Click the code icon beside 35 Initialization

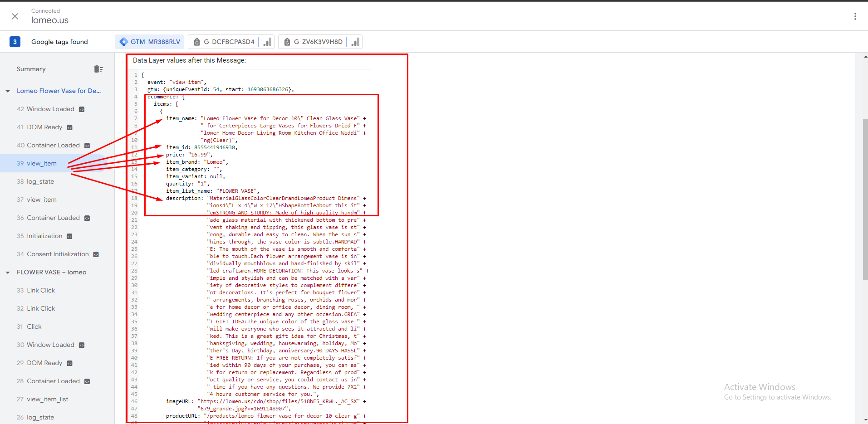[x=69, y=236]
